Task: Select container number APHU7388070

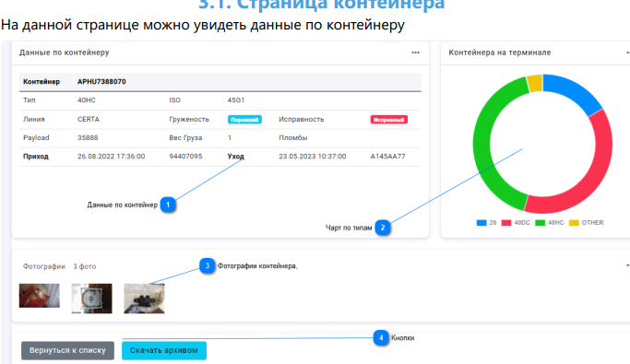Action: [101, 81]
